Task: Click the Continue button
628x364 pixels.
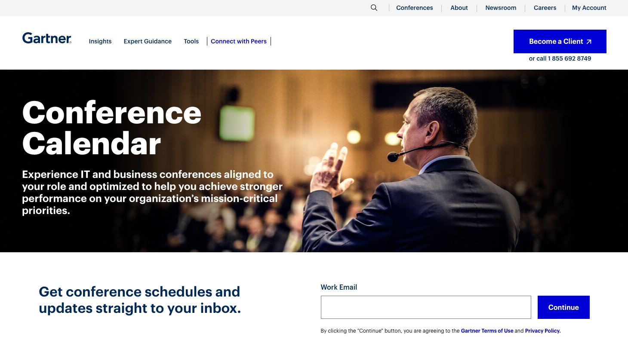Action: pyautogui.click(x=563, y=307)
